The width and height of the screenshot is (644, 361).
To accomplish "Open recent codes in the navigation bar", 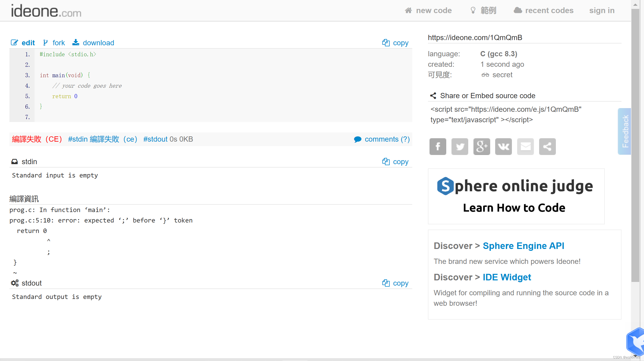I will 549,10.
